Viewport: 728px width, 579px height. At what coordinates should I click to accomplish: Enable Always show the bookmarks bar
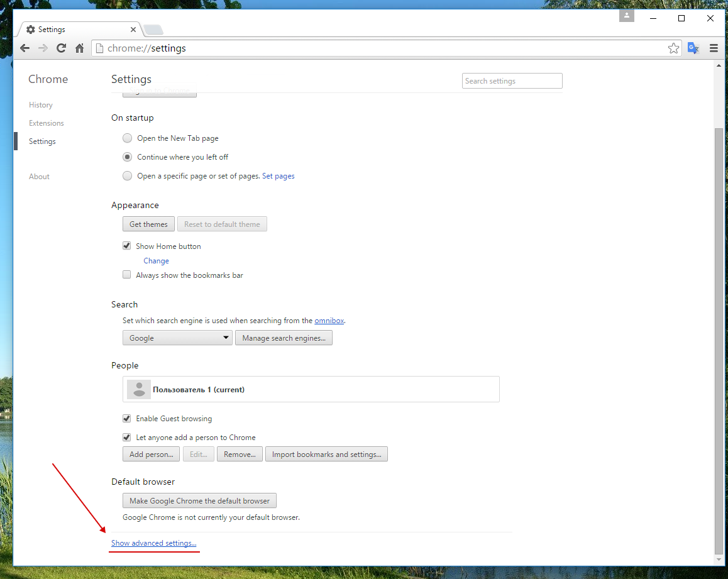[127, 275]
